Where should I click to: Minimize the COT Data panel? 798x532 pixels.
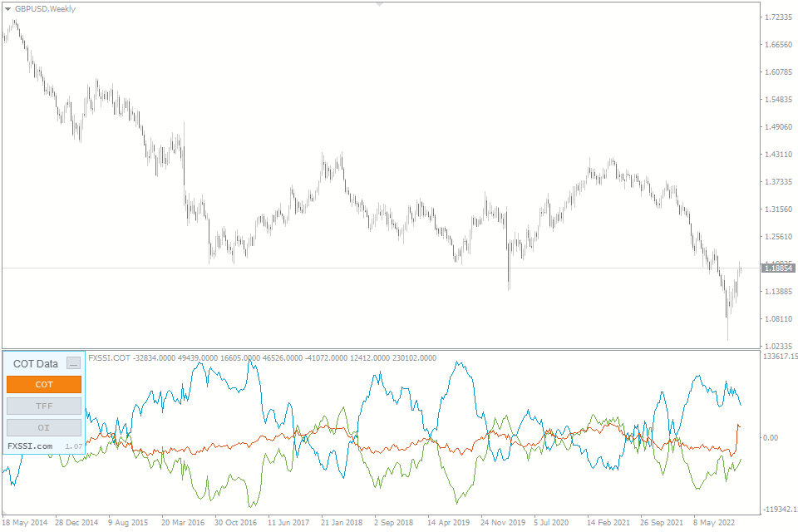[71, 362]
